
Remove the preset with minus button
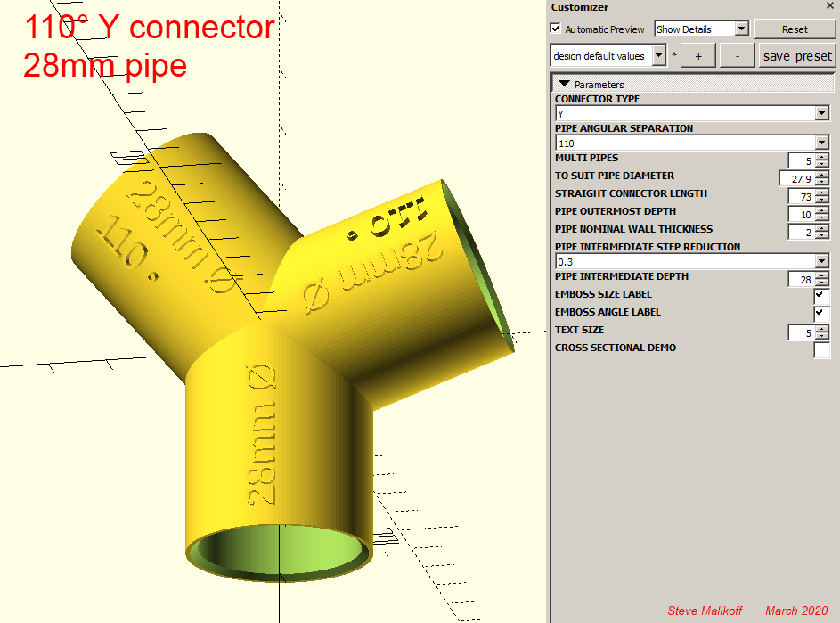click(x=737, y=56)
